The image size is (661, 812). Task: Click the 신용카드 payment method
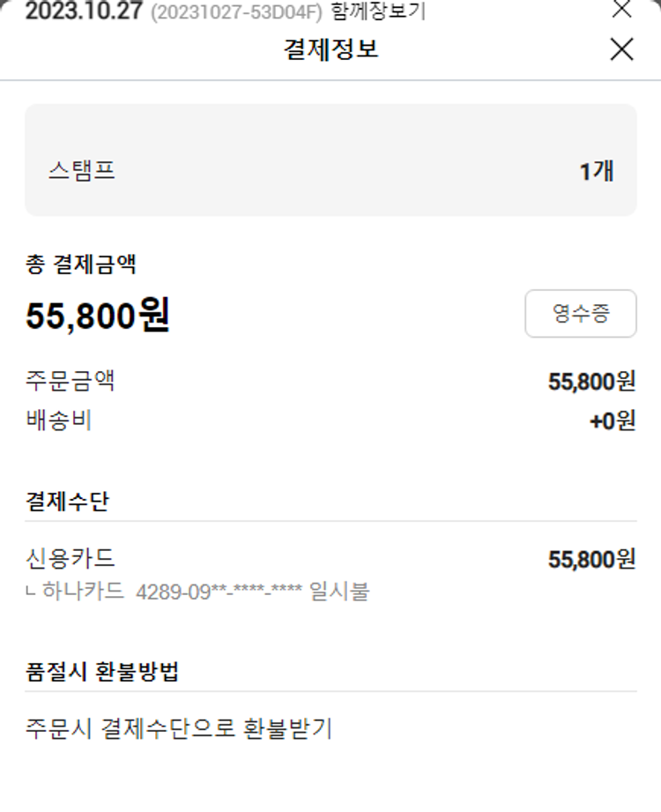71,558
